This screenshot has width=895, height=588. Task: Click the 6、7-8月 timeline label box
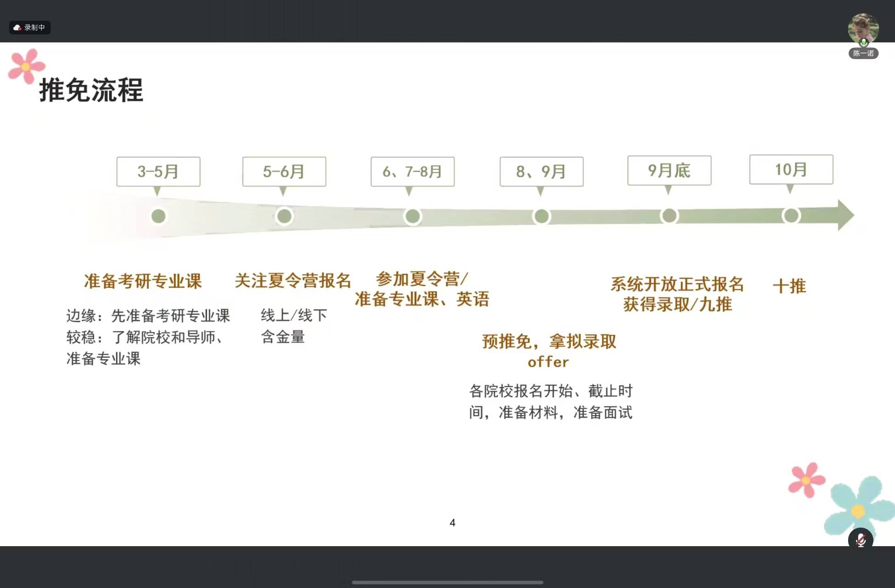(x=412, y=171)
